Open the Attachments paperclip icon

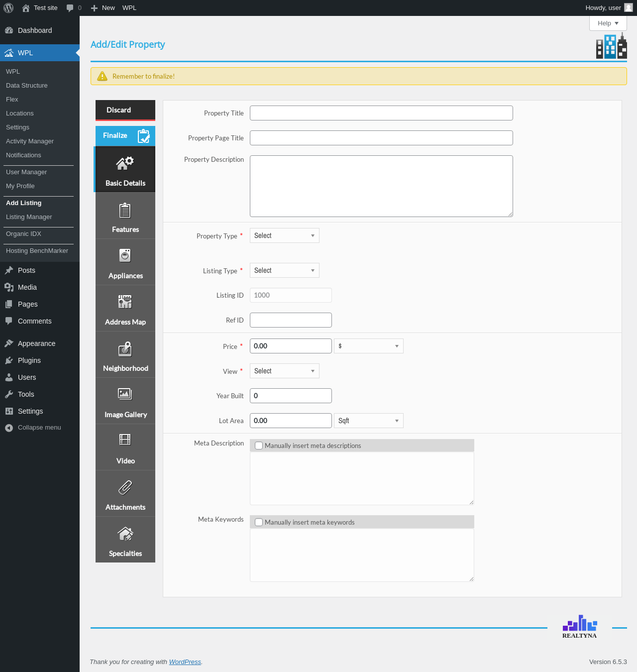125,487
